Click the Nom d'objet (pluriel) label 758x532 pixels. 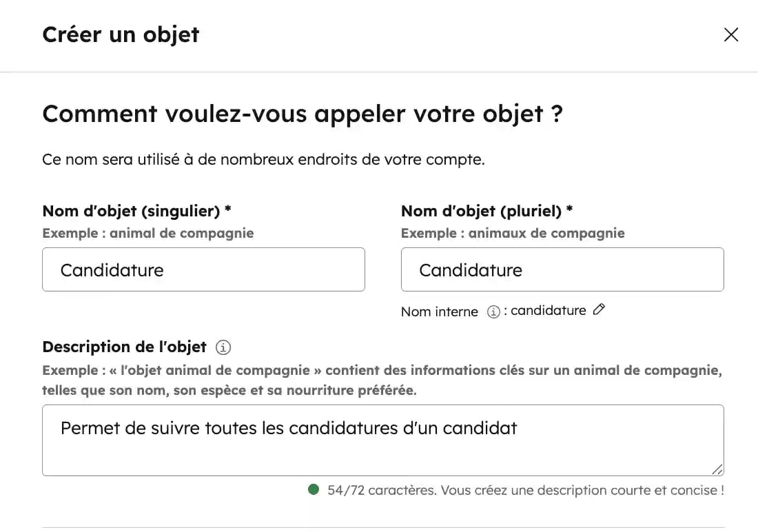pos(486,211)
